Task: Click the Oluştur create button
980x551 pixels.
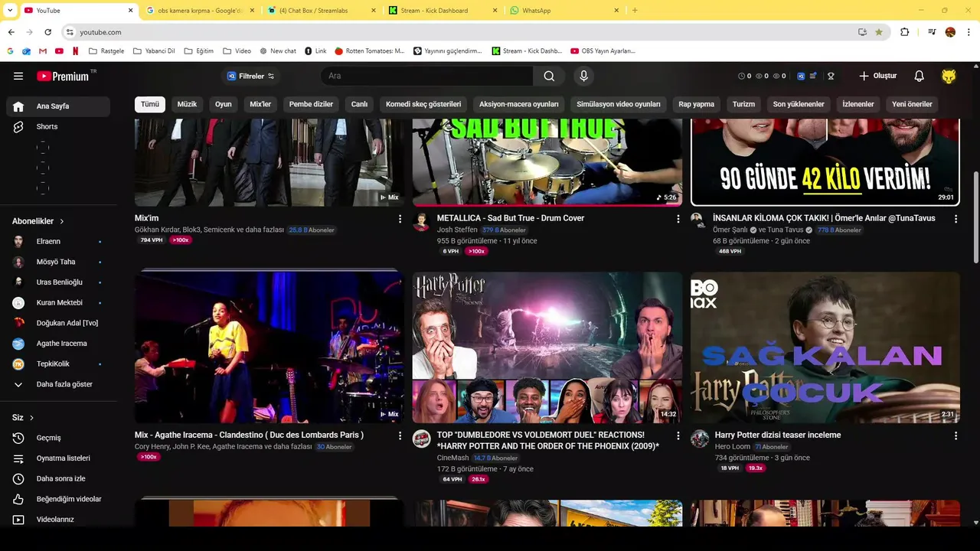Action: 877,76
